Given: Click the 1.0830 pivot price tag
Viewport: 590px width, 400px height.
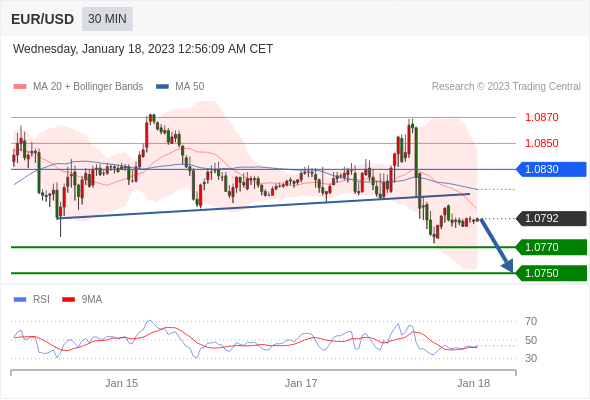Looking at the screenshot, I should pyautogui.click(x=551, y=169).
